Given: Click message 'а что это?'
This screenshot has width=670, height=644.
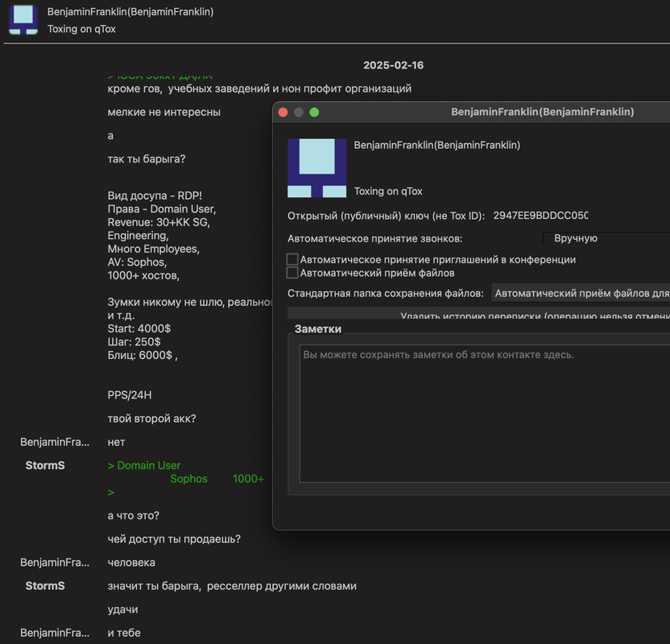Looking at the screenshot, I should (x=134, y=515).
